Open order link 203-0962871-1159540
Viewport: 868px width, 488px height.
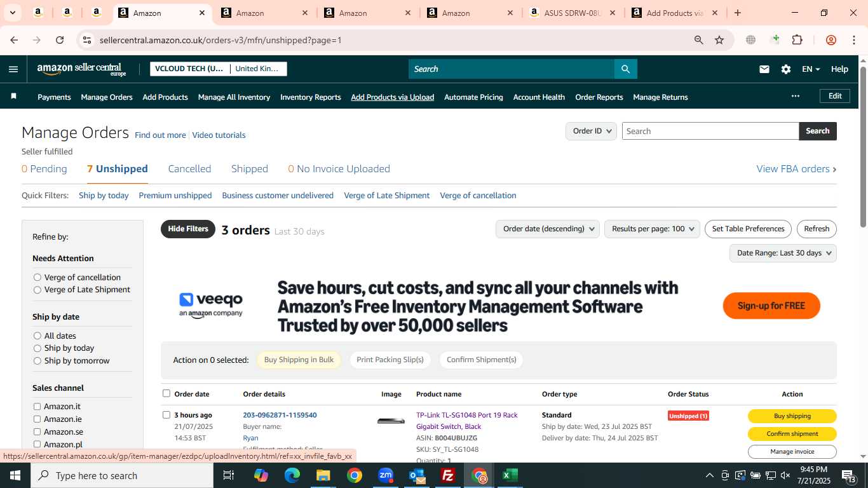(x=280, y=415)
